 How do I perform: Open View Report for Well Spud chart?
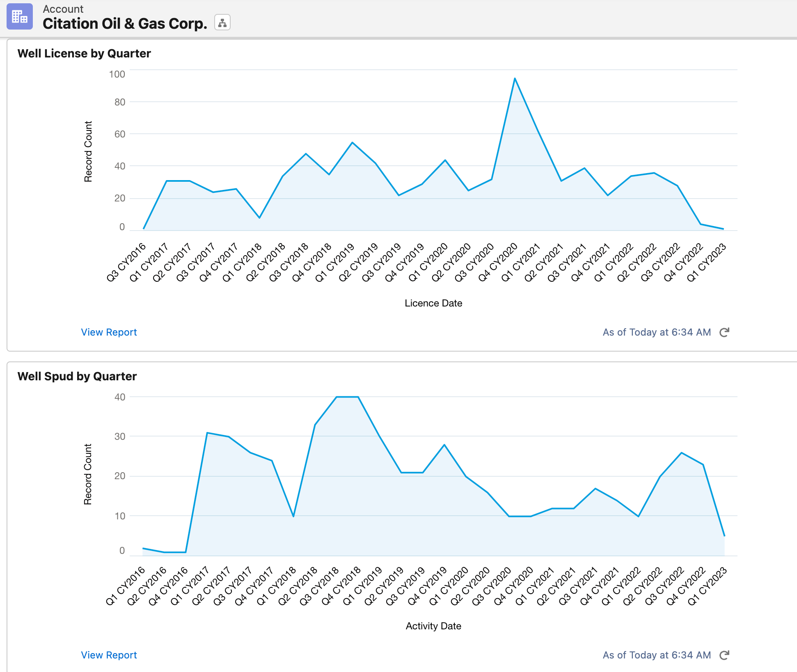(109, 655)
